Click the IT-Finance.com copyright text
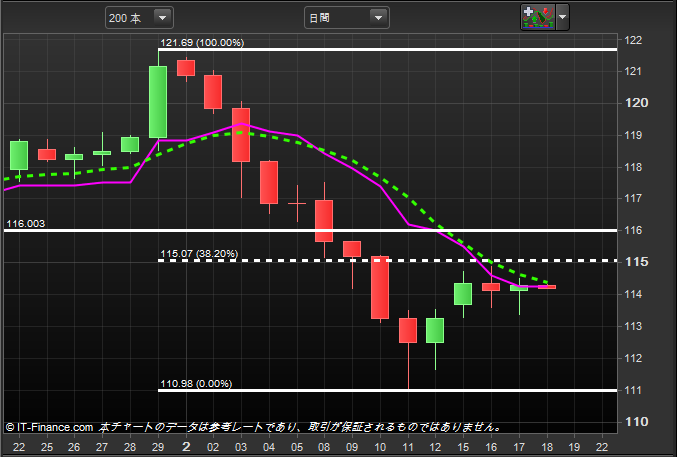The image size is (677, 457). tap(49, 427)
